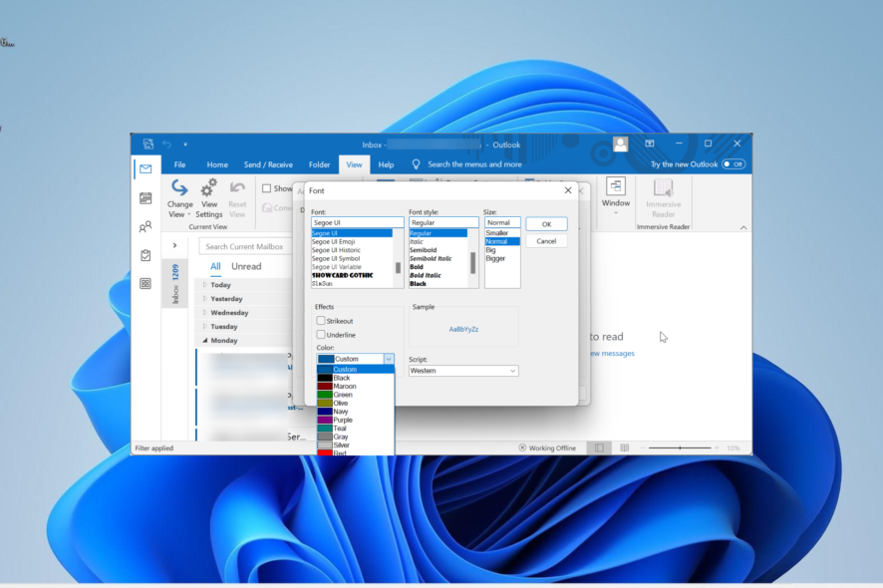Click the Undo arrow in title bar
Viewport: 883px width, 588px height.
(166, 145)
